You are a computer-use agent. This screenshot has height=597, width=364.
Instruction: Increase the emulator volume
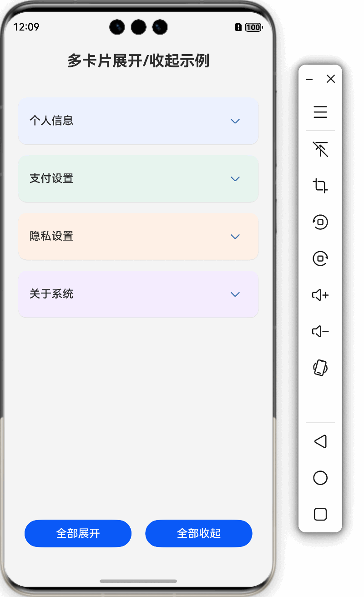pos(320,295)
